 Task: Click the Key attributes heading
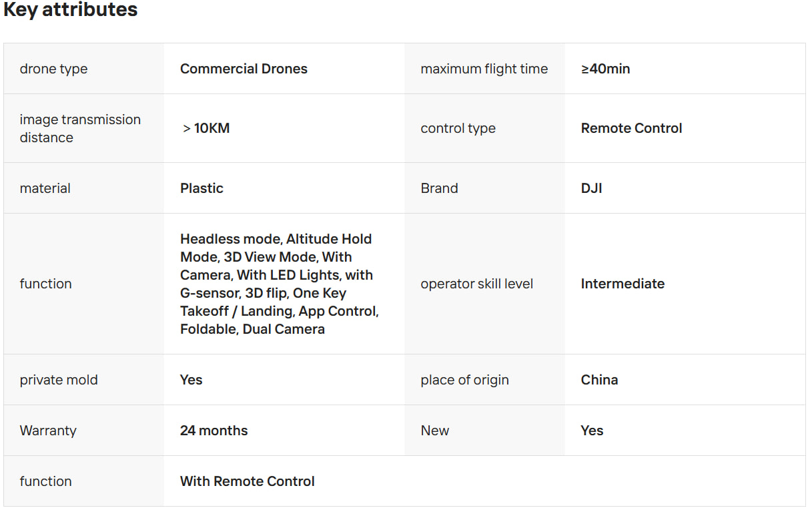click(x=71, y=10)
